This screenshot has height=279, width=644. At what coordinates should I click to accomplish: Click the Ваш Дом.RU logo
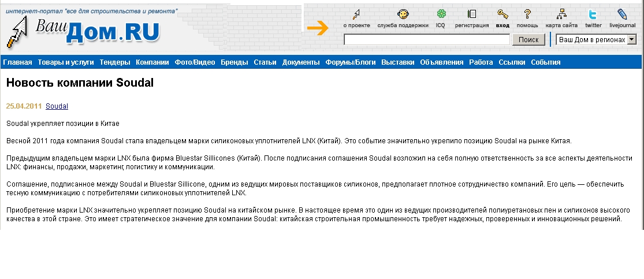coord(83,32)
